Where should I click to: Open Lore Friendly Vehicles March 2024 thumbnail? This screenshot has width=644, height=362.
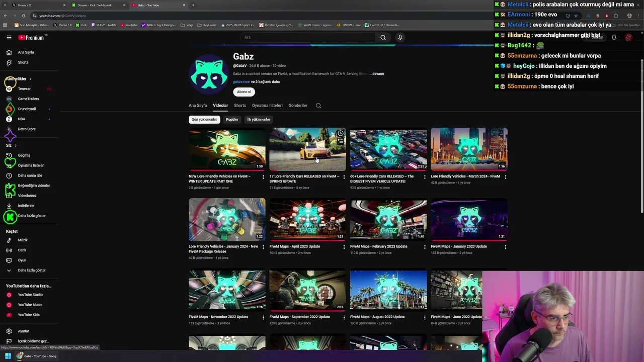click(x=469, y=149)
